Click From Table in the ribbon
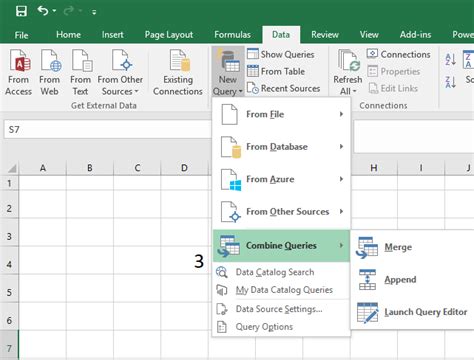Image resolution: width=474 pixels, height=360 pixels. (276, 71)
